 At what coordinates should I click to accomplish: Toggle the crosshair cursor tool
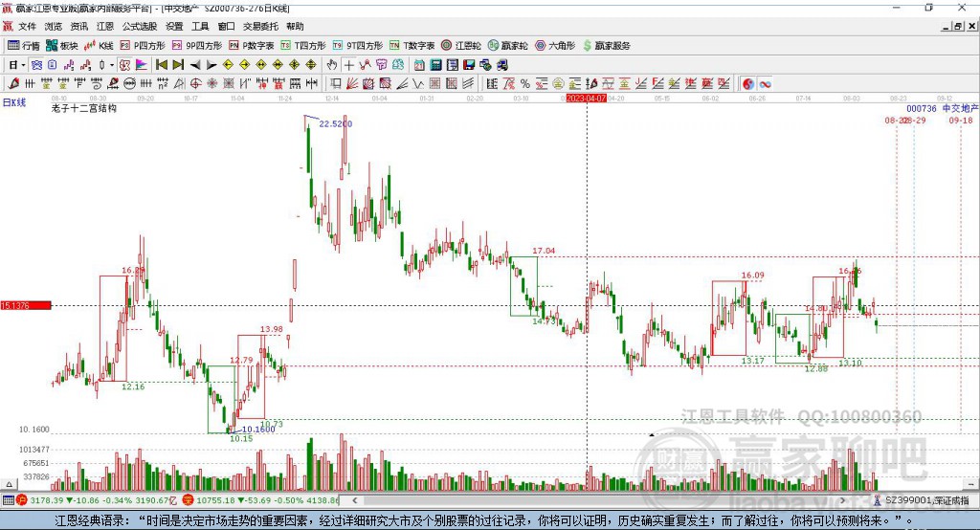click(348, 65)
